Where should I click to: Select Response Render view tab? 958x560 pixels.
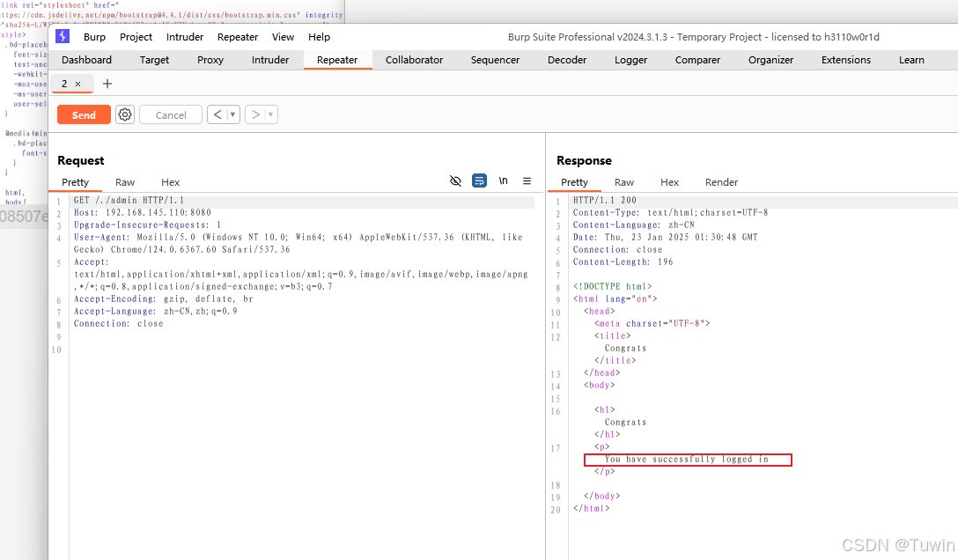pyautogui.click(x=721, y=182)
